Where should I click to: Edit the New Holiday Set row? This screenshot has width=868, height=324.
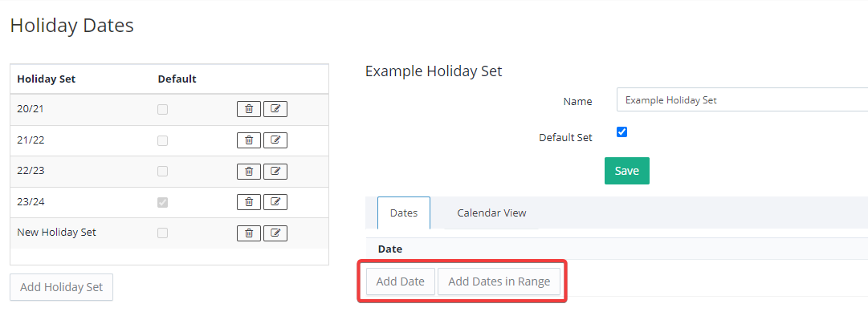point(275,233)
